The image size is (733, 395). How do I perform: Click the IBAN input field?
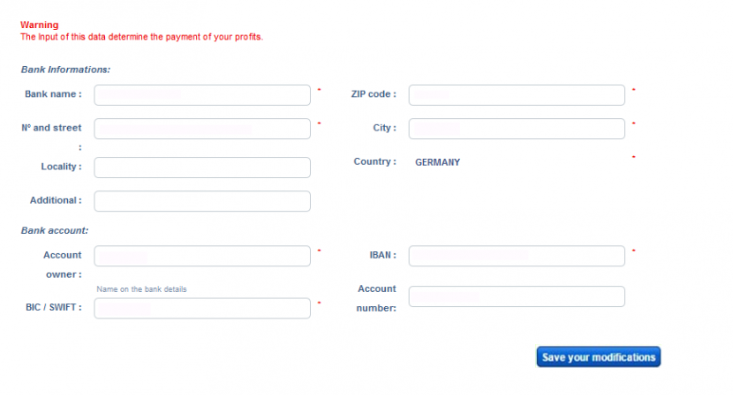point(517,256)
